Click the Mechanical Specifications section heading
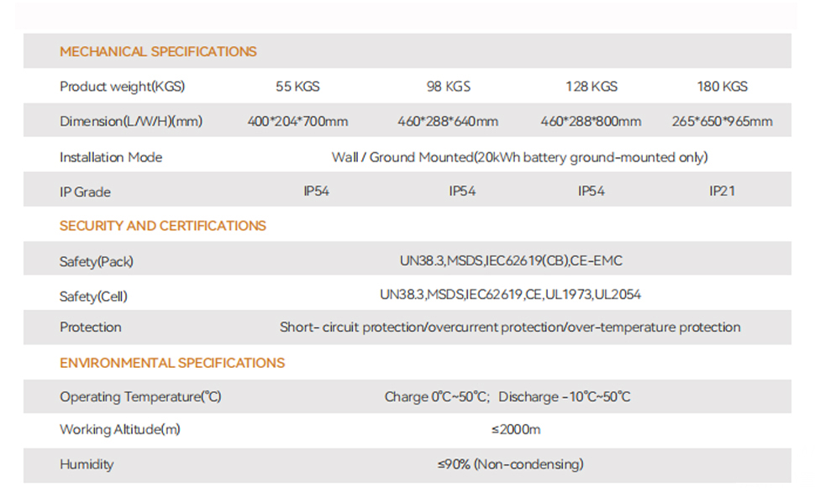 pos(158,52)
